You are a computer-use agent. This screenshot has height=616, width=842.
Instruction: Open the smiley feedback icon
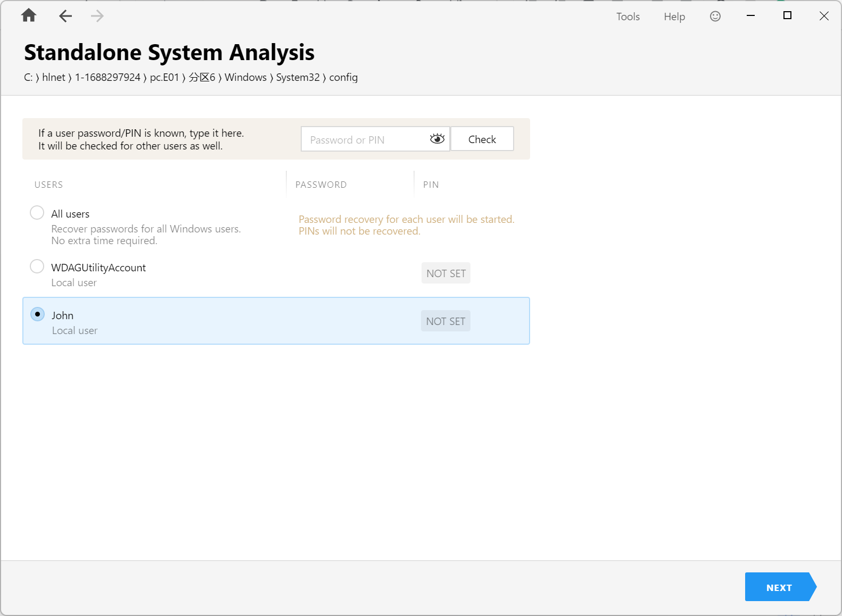tap(715, 16)
